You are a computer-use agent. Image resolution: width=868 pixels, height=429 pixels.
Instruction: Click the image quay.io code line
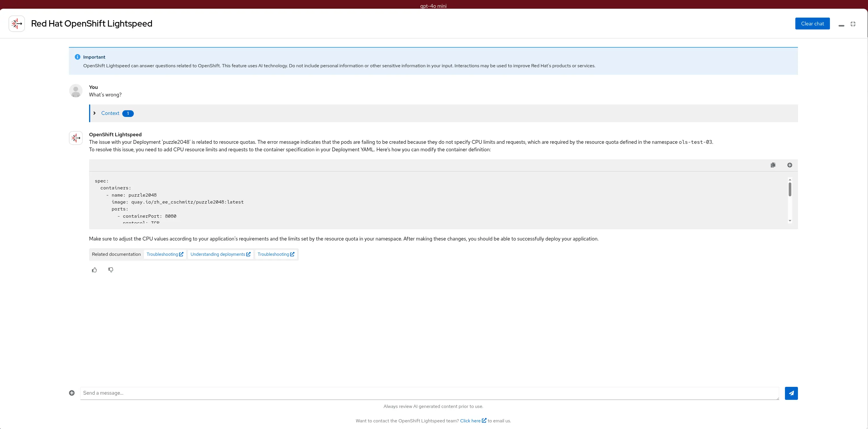pos(178,202)
